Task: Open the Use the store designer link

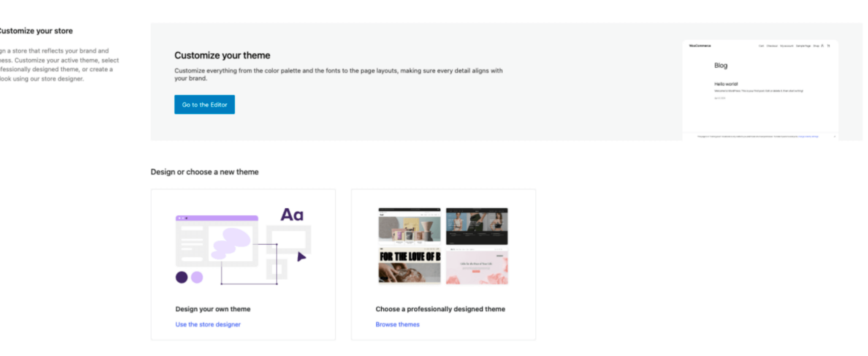Action: click(x=208, y=324)
